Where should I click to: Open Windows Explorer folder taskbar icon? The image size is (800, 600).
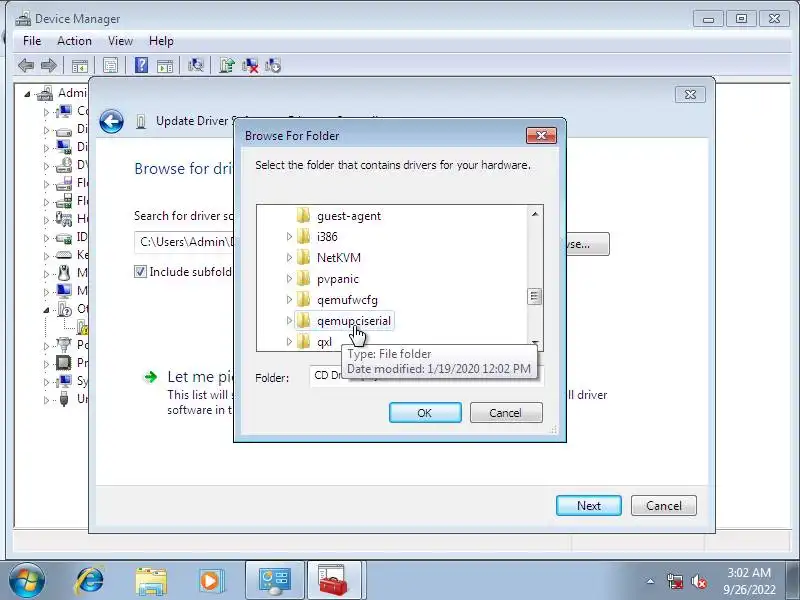pyautogui.click(x=151, y=581)
